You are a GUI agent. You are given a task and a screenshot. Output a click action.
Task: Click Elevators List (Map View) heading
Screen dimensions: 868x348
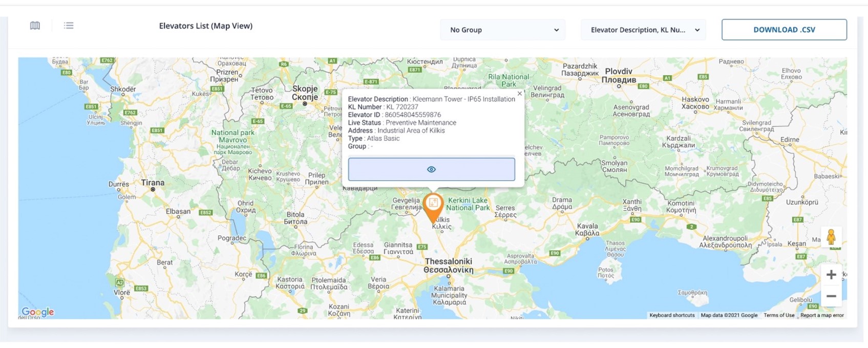[x=206, y=26]
